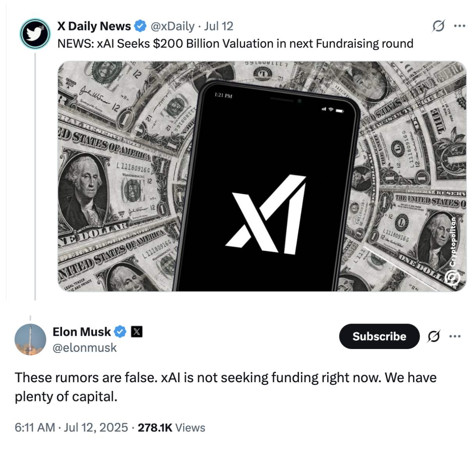Open the @xDaily profile handle
Viewport: 476px width, 456px height.
click(172, 26)
